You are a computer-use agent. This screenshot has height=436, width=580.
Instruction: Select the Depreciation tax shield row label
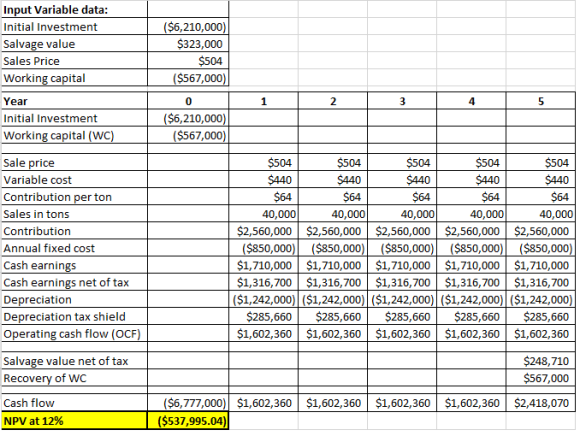pyautogui.click(x=64, y=317)
